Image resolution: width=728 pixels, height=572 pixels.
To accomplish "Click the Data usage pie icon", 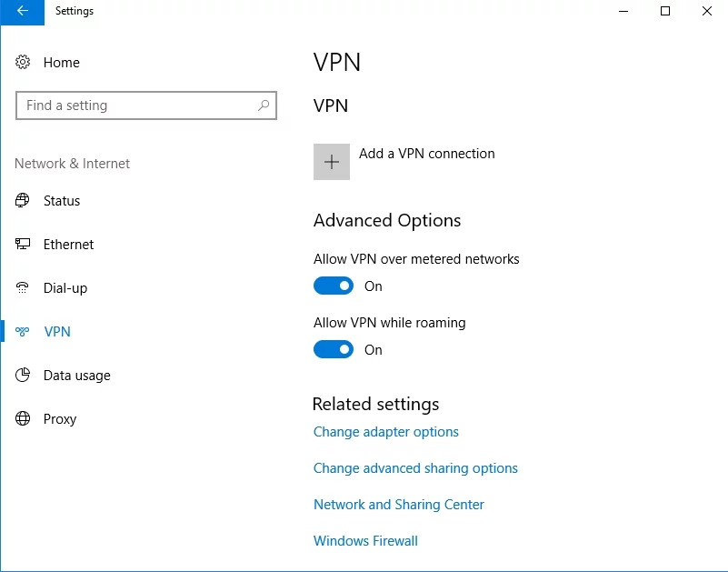I will tap(23, 376).
